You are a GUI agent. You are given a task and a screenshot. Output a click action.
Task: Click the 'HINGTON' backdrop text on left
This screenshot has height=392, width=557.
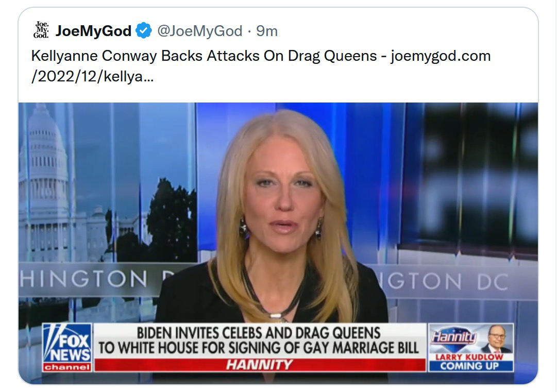pyautogui.click(x=83, y=278)
